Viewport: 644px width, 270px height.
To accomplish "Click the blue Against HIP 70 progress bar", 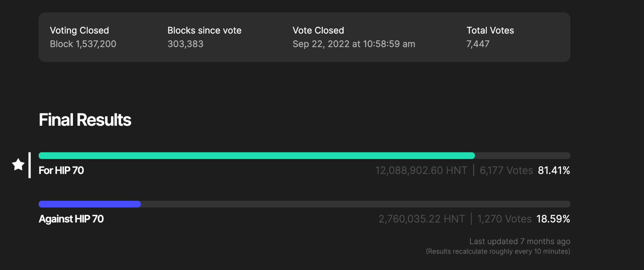I will [x=90, y=204].
